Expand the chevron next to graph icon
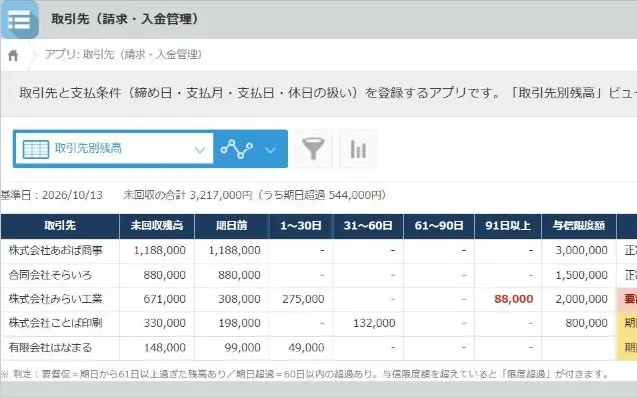 click(x=271, y=150)
